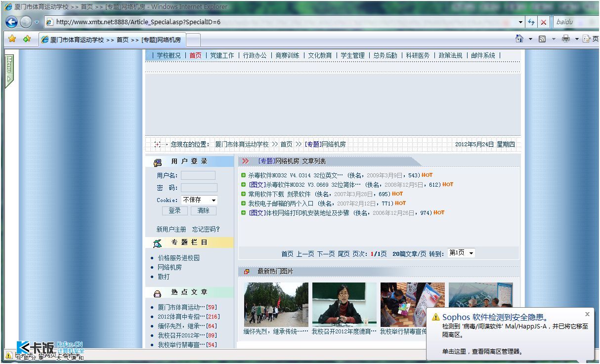Click green arrow icon beside 常用软件下载
600x364 pixels.
coord(243,194)
